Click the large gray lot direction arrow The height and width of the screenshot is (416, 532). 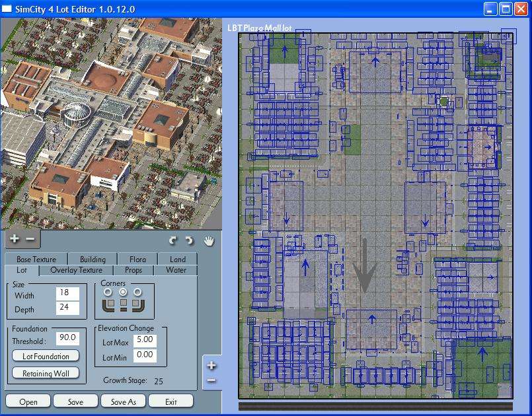coord(364,265)
